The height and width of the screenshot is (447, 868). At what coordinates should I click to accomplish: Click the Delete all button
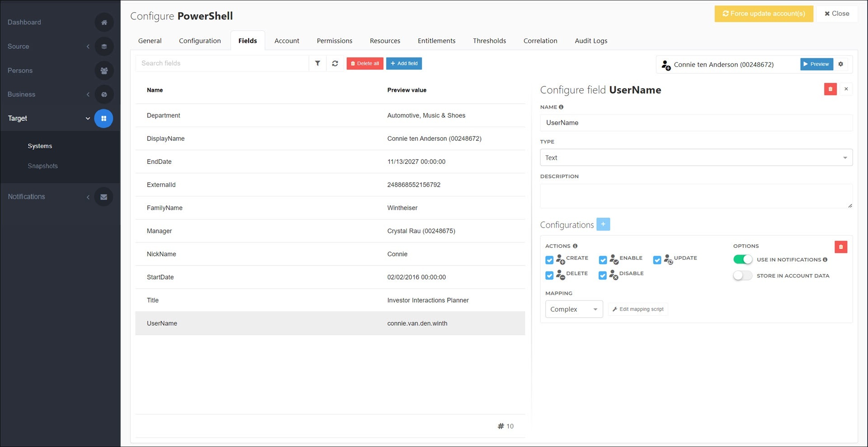365,63
